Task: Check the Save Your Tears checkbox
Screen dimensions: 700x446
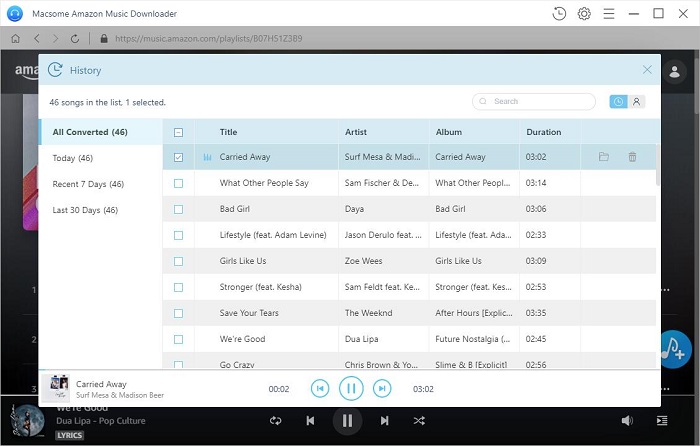Action: point(178,313)
